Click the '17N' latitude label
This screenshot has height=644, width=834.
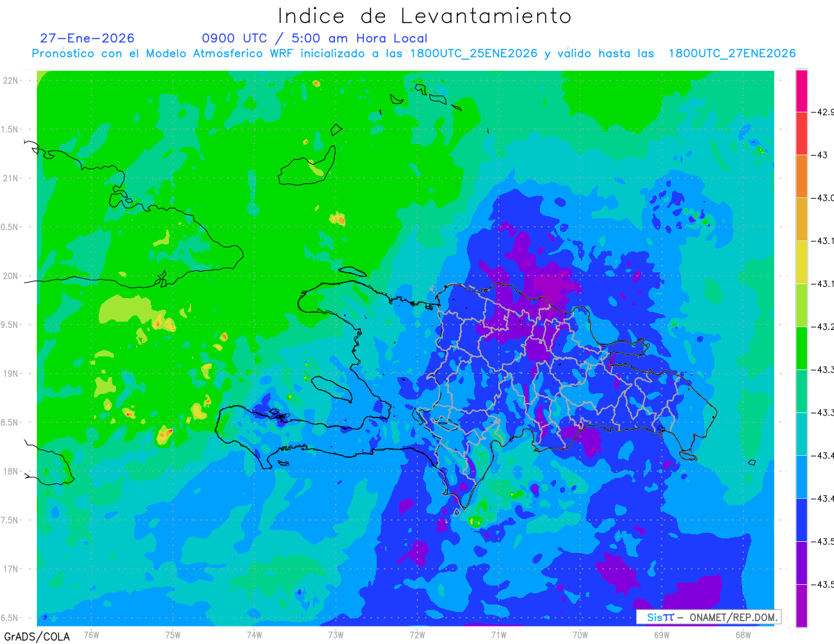pyautogui.click(x=12, y=569)
